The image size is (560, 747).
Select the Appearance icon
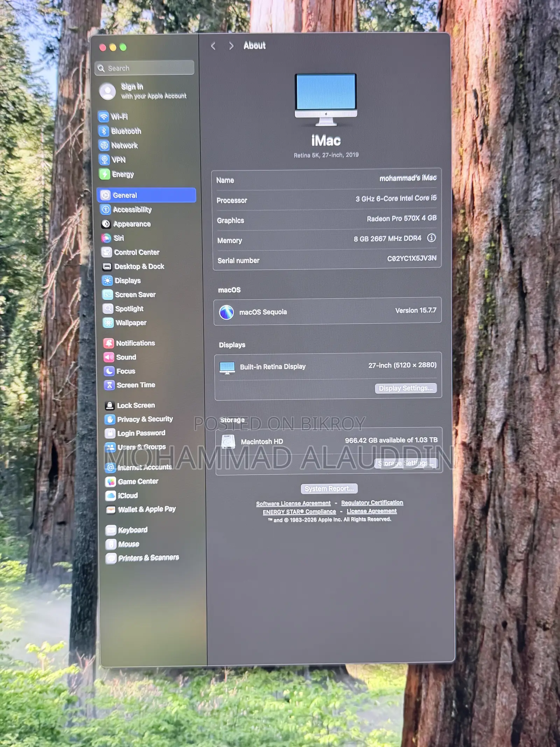coord(106,224)
